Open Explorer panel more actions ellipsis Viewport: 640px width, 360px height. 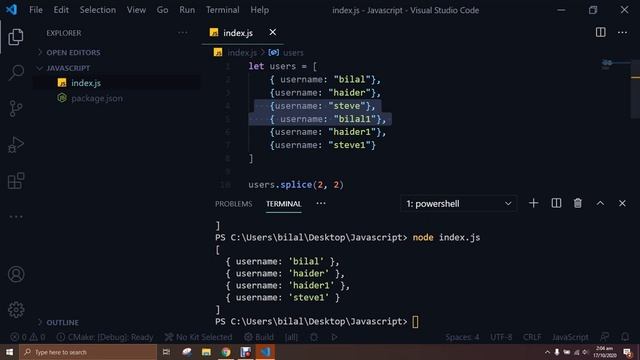point(182,33)
